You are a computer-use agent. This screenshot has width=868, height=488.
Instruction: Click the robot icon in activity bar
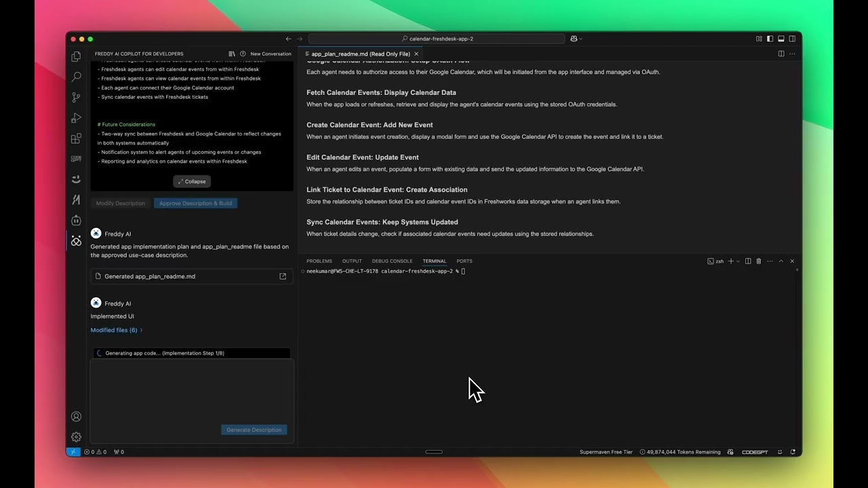[x=76, y=220]
